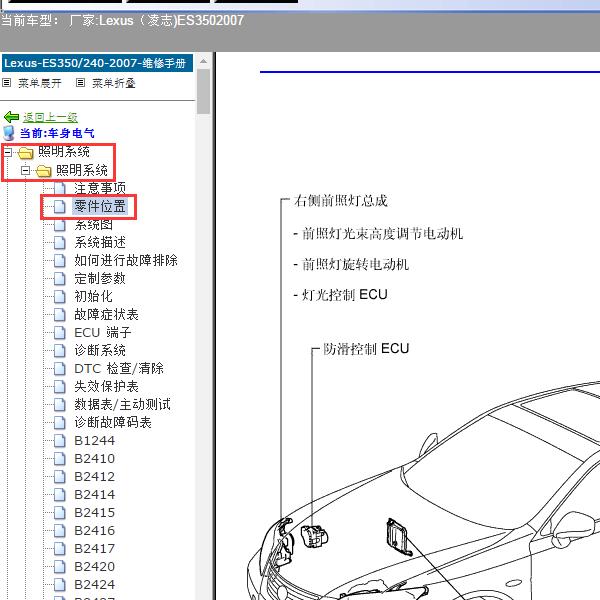
Task: Click the Lexus-ES350/240-2007-维修手册 title header
Action: point(97,63)
